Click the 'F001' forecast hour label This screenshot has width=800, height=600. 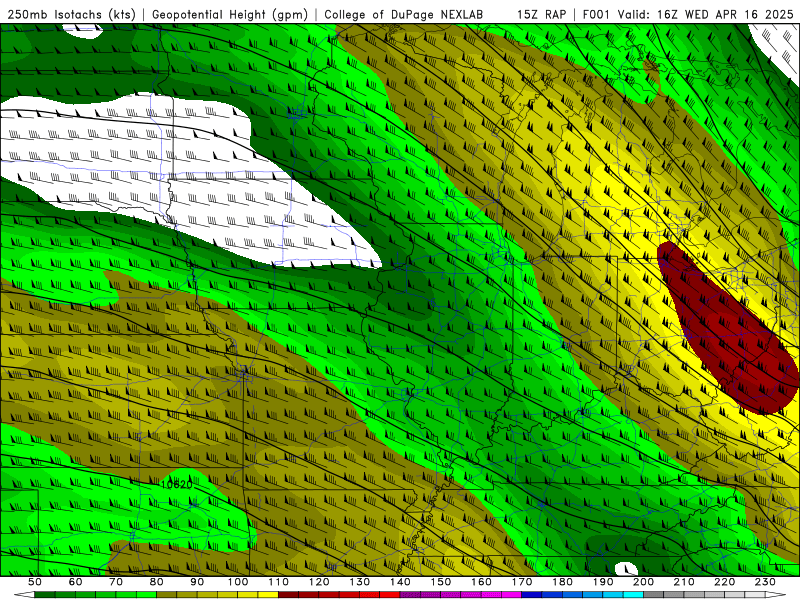tap(597, 14)
